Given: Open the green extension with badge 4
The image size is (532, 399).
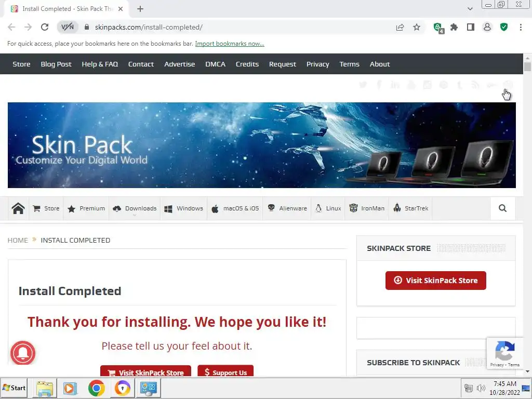Looking at the screenshot, I should [x=438, y=28].
